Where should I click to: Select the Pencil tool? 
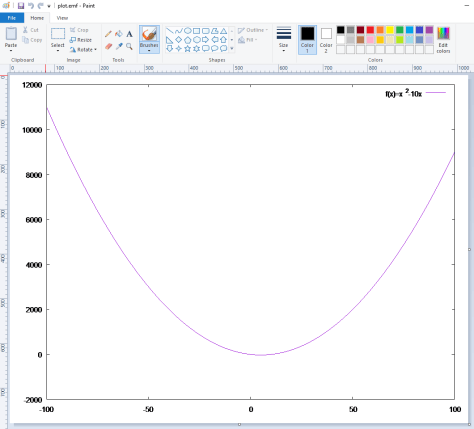pos(108,34)
